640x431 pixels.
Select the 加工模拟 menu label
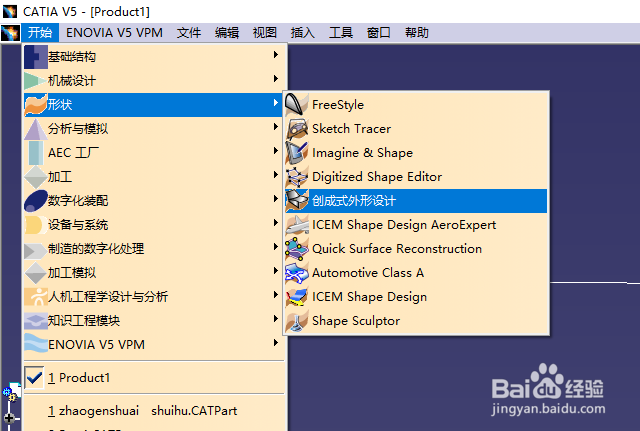pyautogui.click(x=72, y=273)
